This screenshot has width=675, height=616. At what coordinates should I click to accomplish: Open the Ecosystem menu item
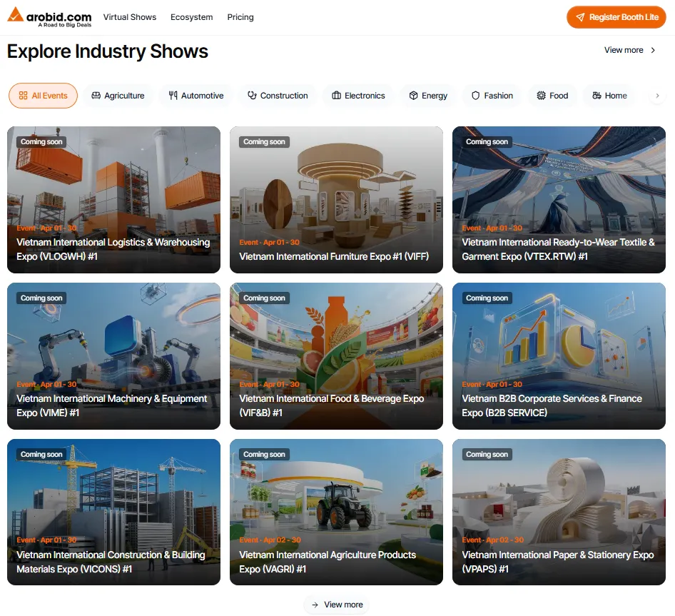point(191,17)
